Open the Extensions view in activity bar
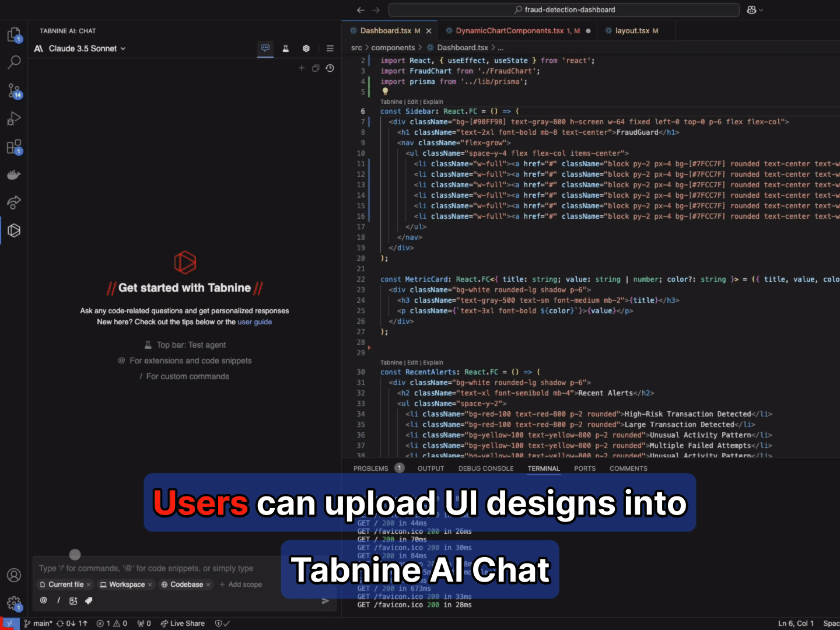 tap(14, 147)
